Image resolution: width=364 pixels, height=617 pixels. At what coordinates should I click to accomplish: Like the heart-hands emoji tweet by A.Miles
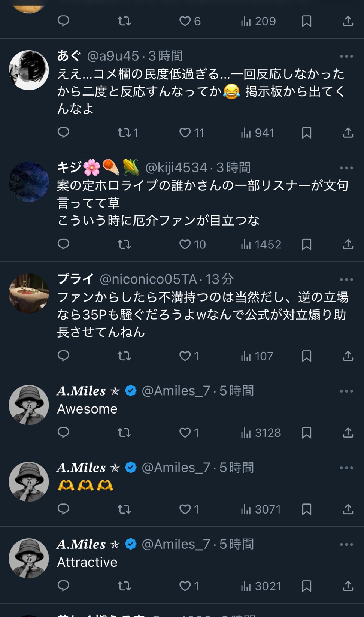185,509
